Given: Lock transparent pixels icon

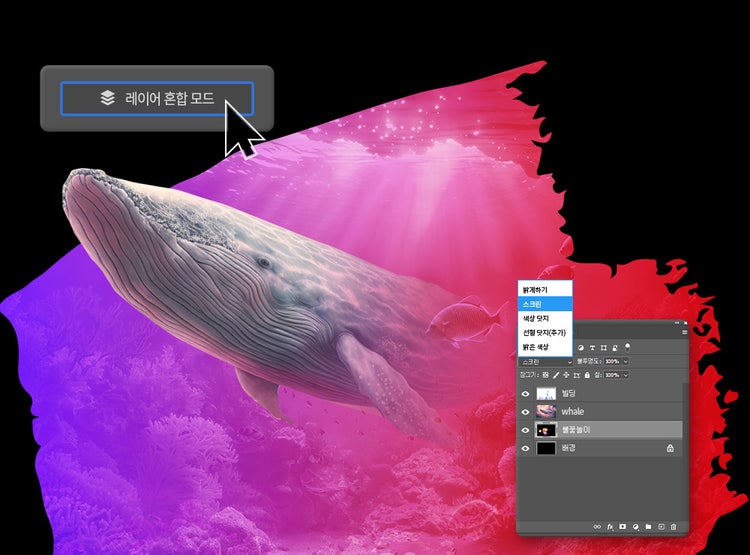Looking at the screenshot, I should (545, 375).
